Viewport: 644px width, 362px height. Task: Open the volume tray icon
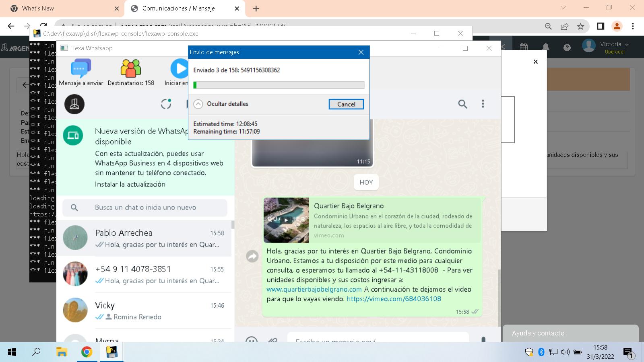coord(566,352)
